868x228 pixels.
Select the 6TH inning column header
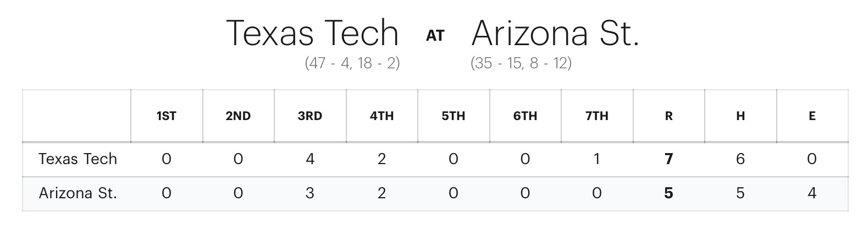[x=525, y=116]
